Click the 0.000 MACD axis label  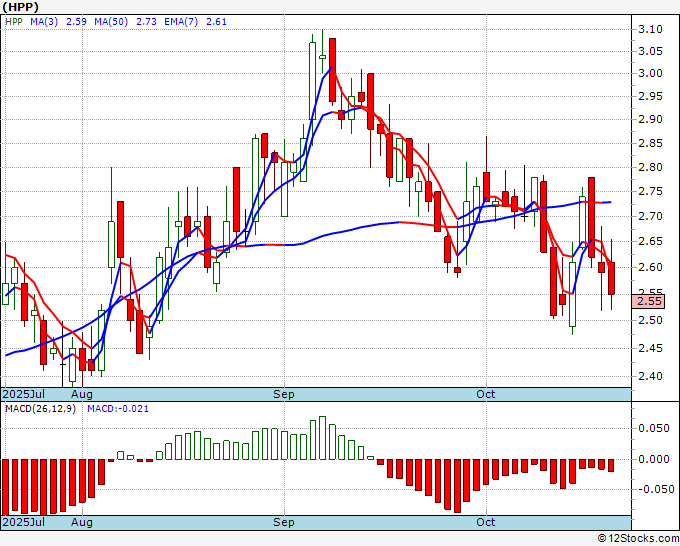coord(654,459)
